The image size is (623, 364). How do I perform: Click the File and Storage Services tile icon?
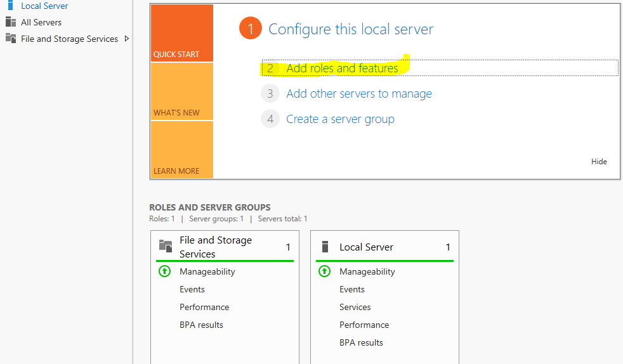click(166, 246)
